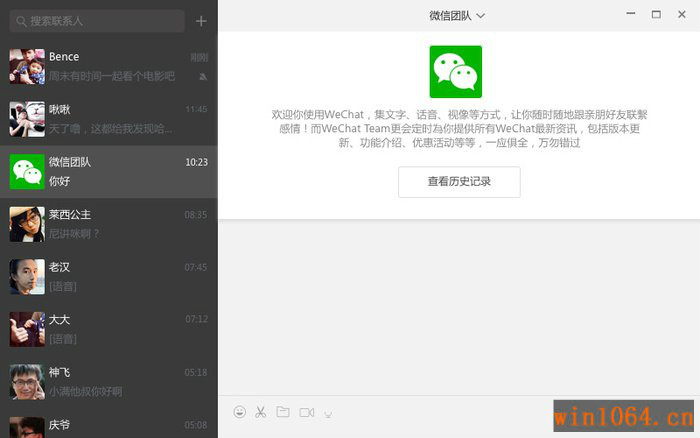Open the chat with 庆爷
700x438 pixels.
[109, 423]
